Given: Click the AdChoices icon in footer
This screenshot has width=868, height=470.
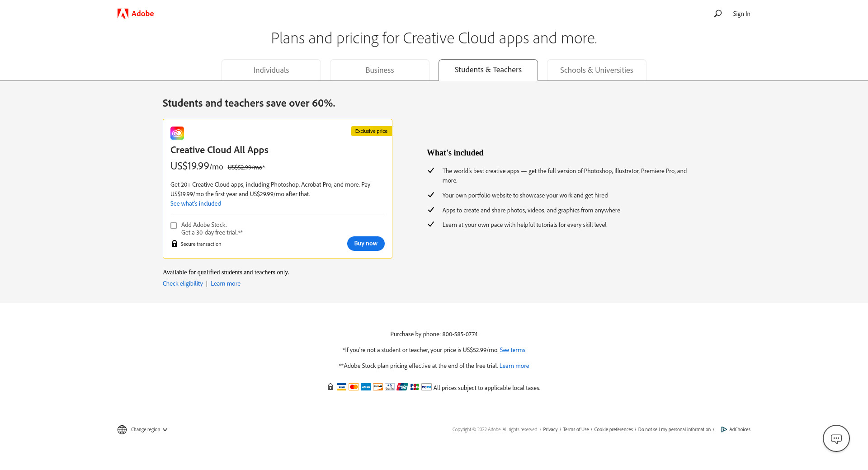Looking at the screenshot, I should point(724,429).
